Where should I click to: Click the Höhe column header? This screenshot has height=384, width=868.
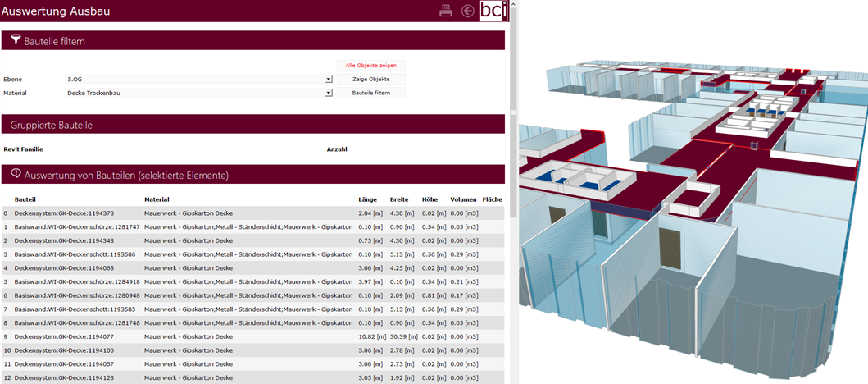pyautogui.click(x=429, y=199)
